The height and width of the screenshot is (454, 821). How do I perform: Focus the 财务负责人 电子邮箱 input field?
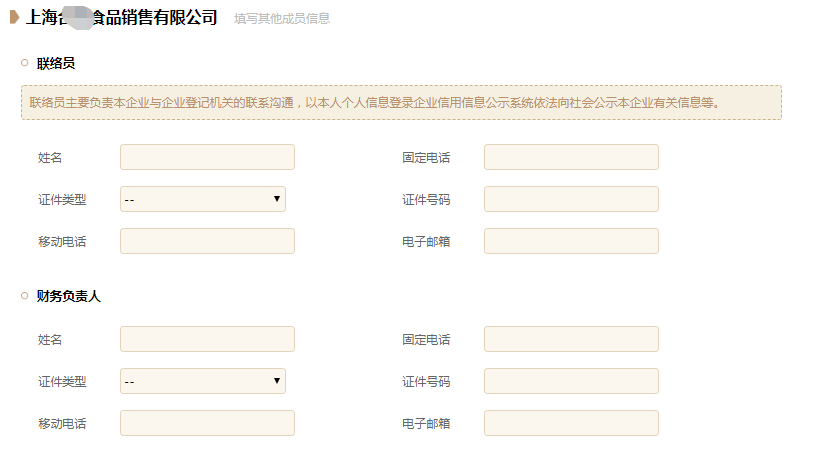point(571,423)
